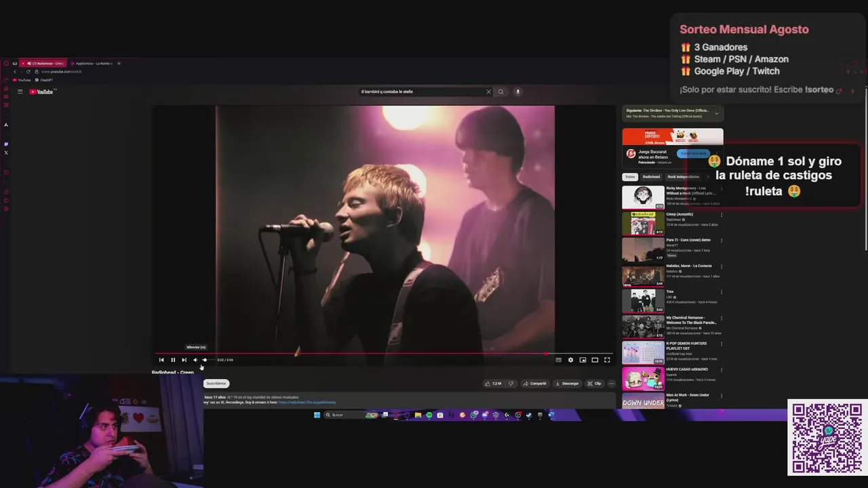This screenshot has width=868, height=488.
Task: Pause the video with the pause button
Action: 173,360
